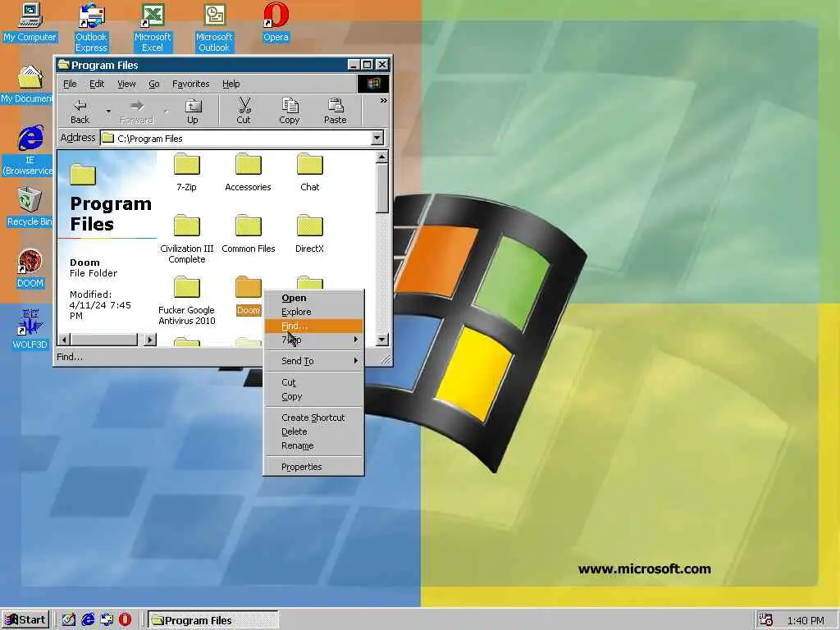Select the Civilization III Complete folder
Image resolution: width=840 pixels, height=630 pixels.
187,240
